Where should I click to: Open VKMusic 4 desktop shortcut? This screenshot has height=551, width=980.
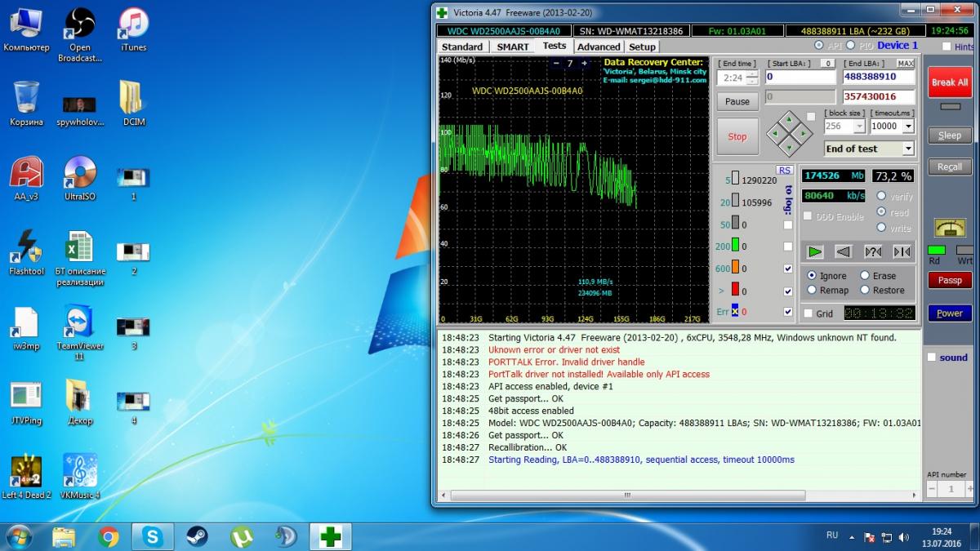(x=80, y=478)
